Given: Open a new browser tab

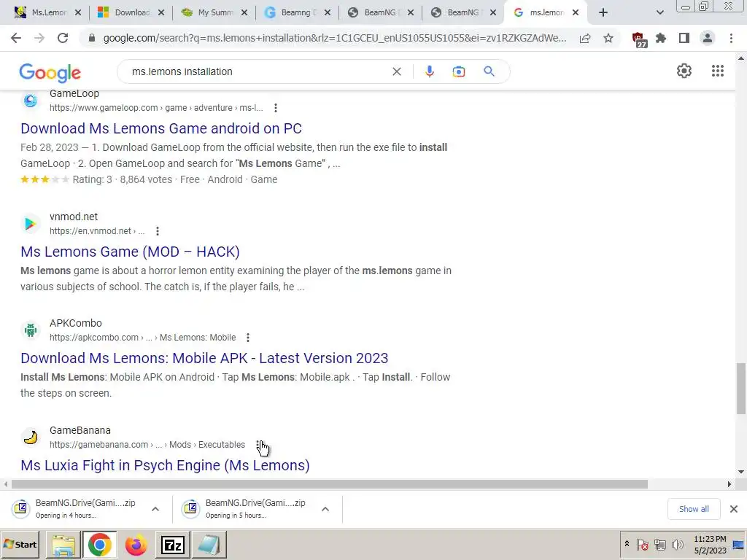Looking at the screenshot, I should point(603,12).
